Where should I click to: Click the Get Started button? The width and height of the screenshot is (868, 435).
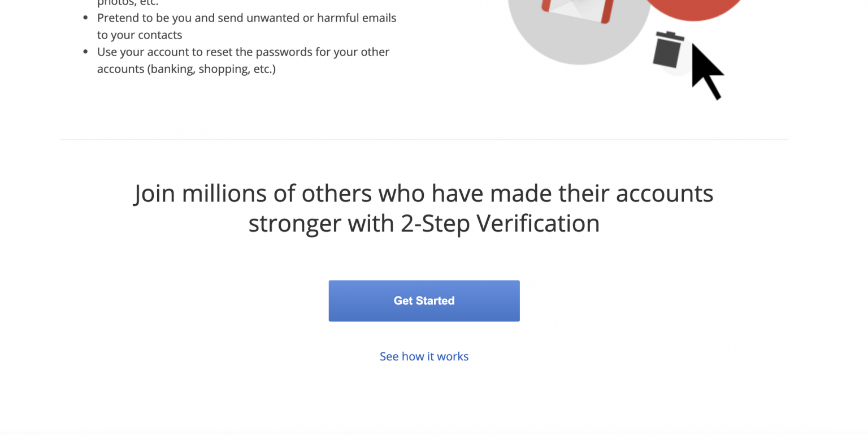[424, 300]
